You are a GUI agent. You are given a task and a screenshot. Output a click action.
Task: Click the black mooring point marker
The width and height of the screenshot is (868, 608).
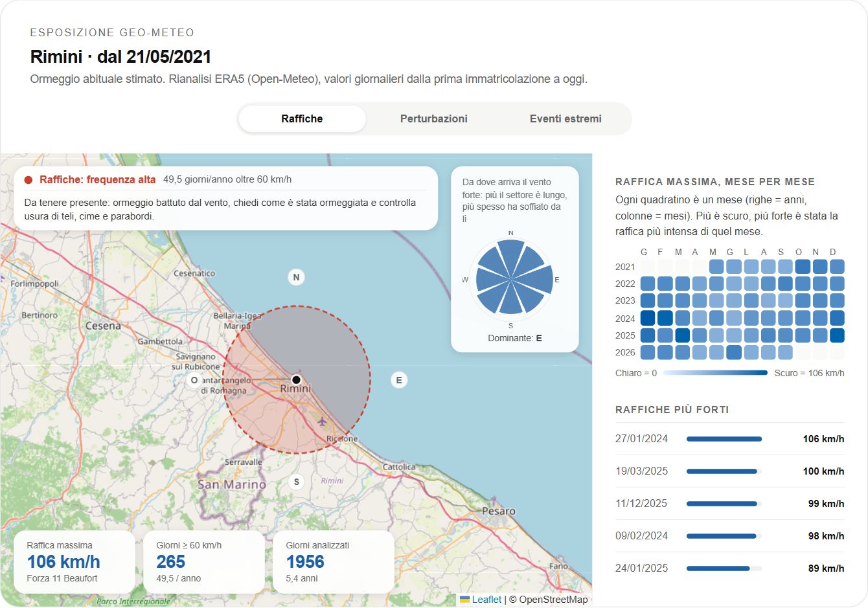pyautogui.click(x=296, y=380)
